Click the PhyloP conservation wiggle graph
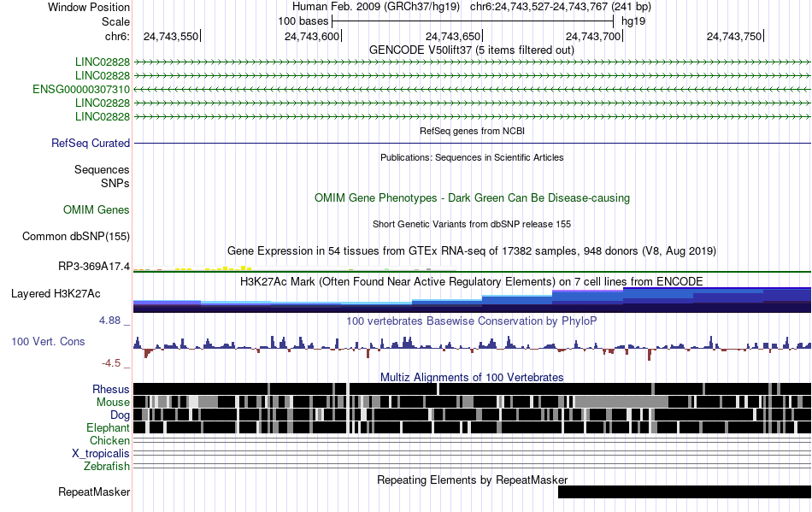 [473, 347]
